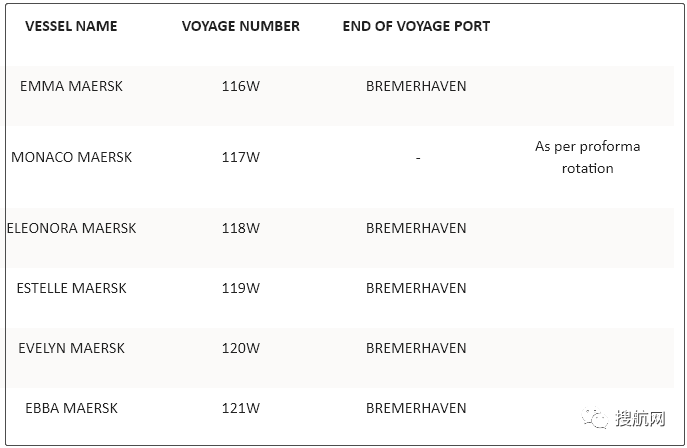Image resolution: width=687 pixels, height=448 pixels.
Task: Select voyage number 120W
Action: pos(240,348)
